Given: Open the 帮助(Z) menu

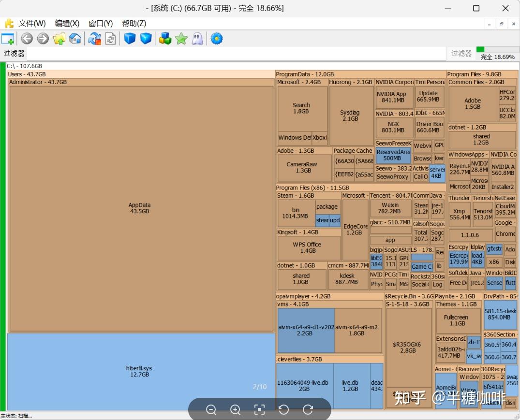Looking at the screenshot, I should coord(134,24).
